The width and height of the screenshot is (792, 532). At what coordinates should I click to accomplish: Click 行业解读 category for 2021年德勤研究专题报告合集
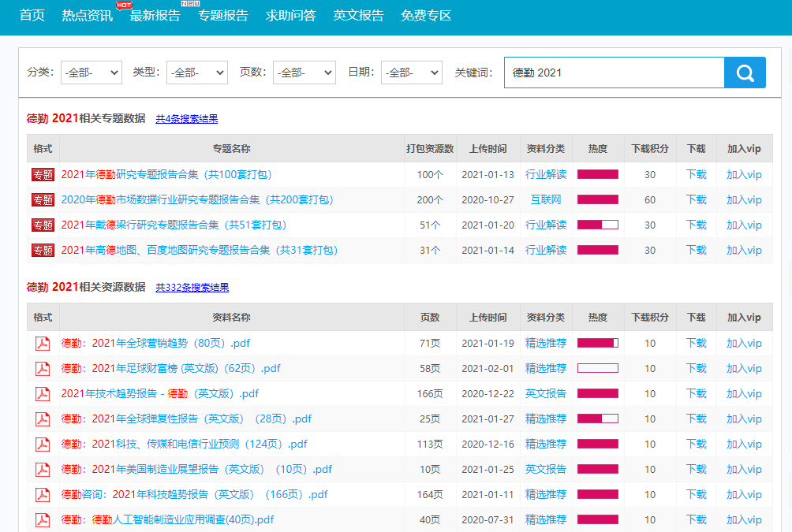546,175
